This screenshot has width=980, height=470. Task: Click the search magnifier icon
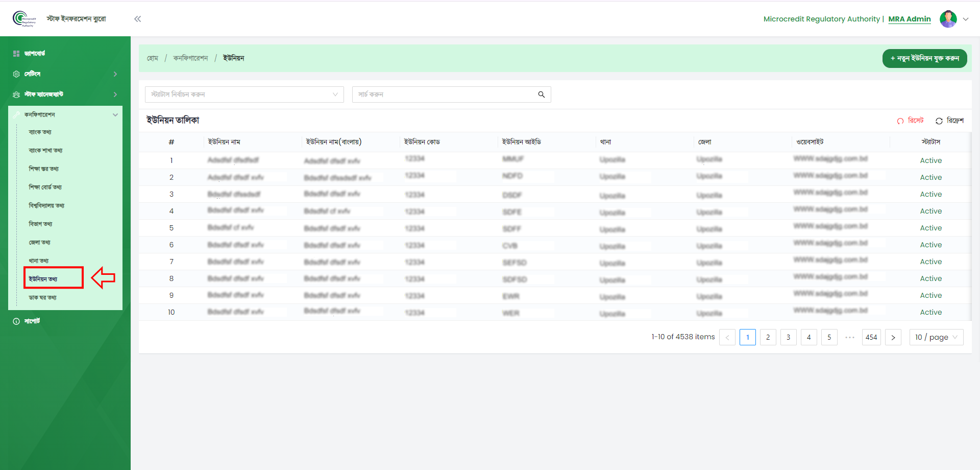pyautogui.click(x=542, y=95)
